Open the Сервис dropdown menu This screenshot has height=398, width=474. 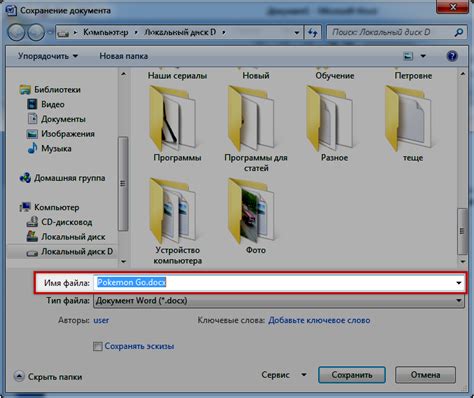284,375
